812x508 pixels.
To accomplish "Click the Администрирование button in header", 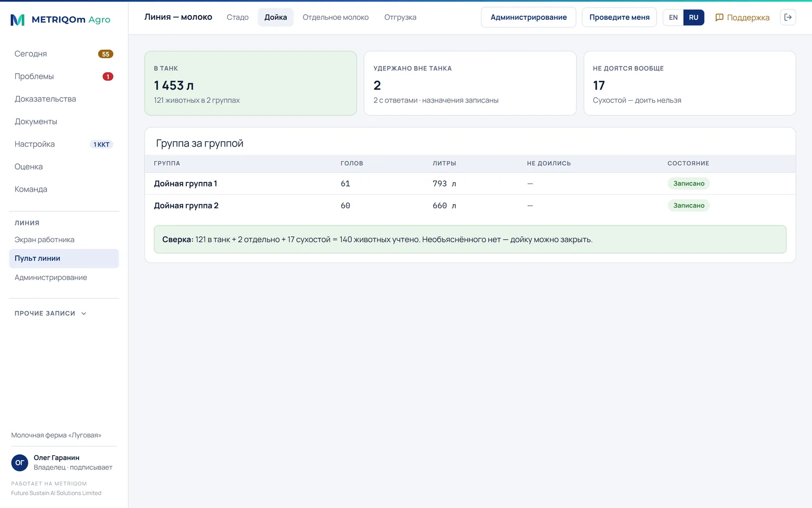I will click(528, 17).
